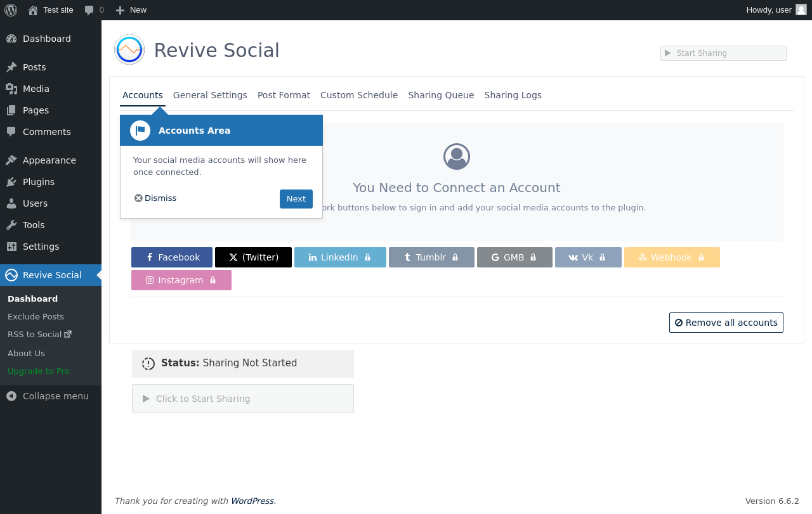The width and height of the screenshot is (812, 514).
Task: Open Plugins in the sidebar
Action: coord(39,182)
